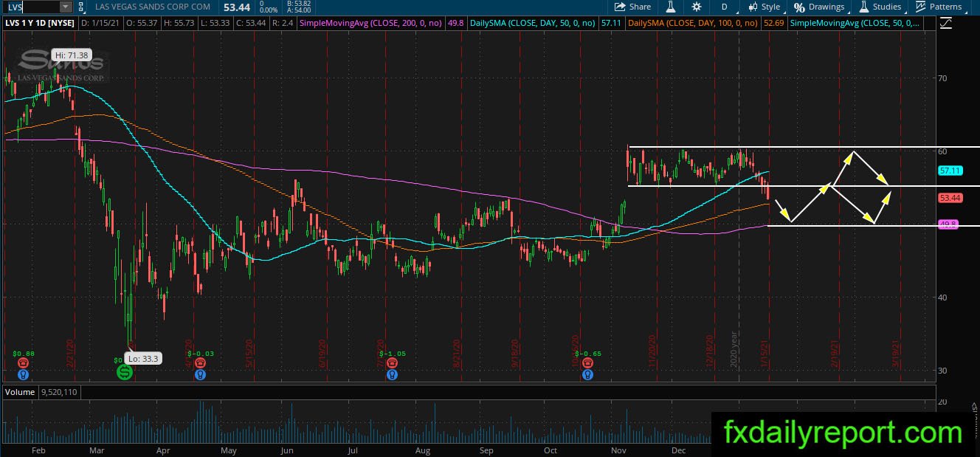Click the magenta 49.8 price axis tag

pos(948,224)
